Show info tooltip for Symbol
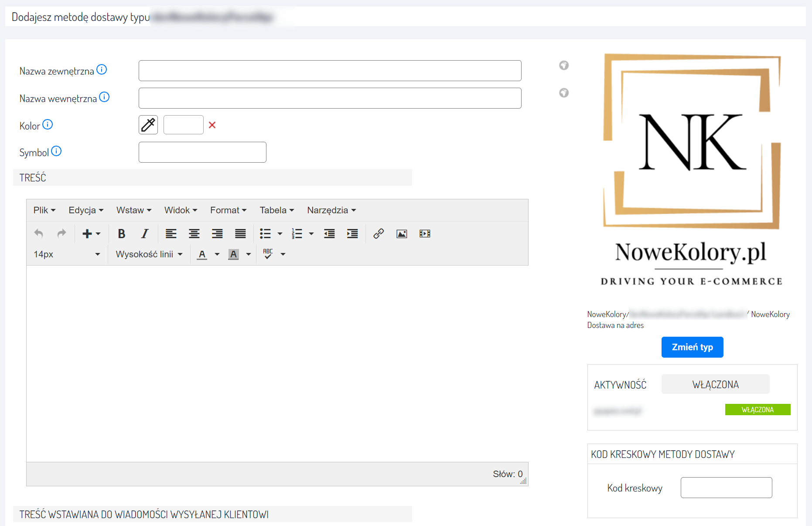 click(56, 151)
